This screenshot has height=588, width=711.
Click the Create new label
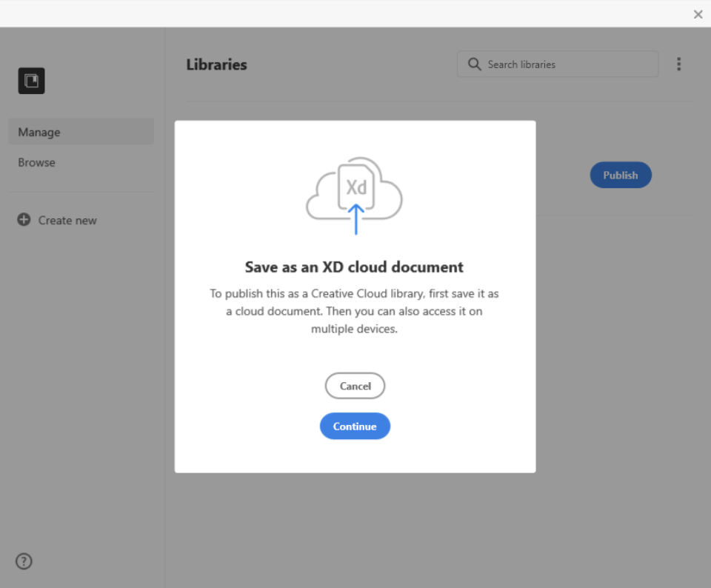pyautogui.click(x=67, y=219)
